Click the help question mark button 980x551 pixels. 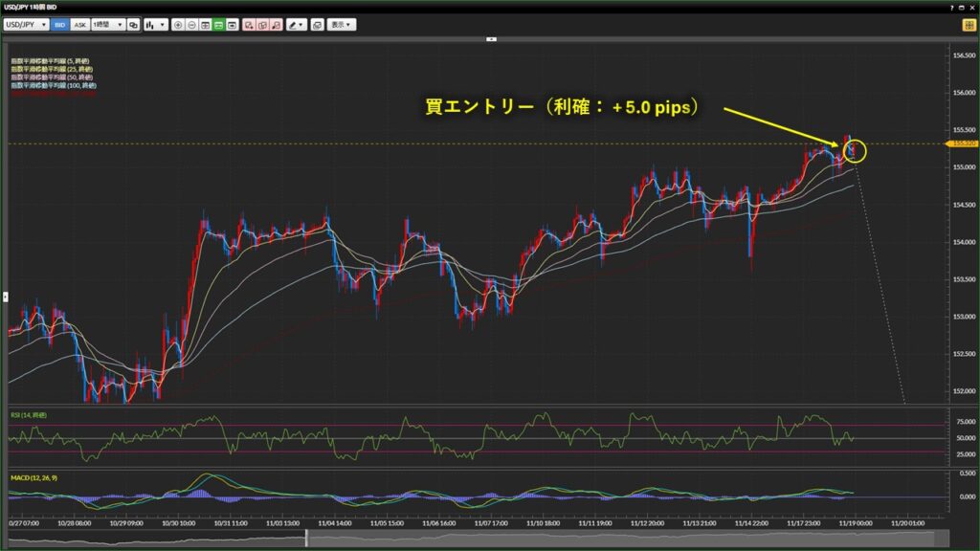pyautogui.click(x=952, y=8)
